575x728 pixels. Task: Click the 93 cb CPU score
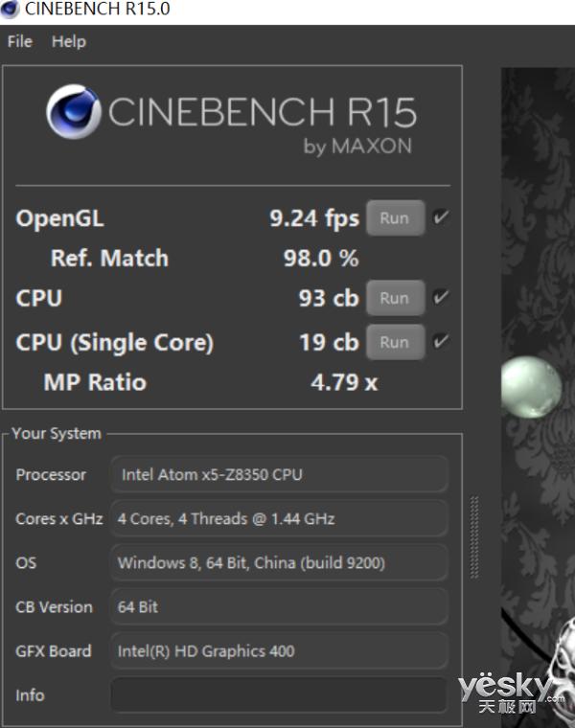329,298
